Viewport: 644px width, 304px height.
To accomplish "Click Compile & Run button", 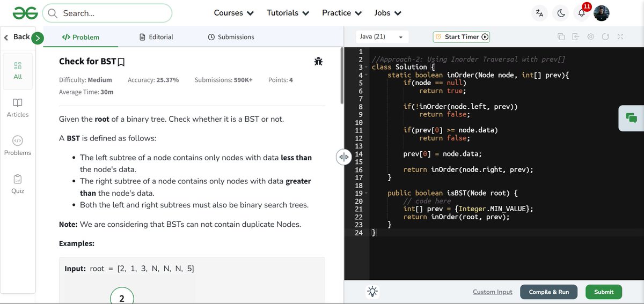I will [x=548, y=292].
